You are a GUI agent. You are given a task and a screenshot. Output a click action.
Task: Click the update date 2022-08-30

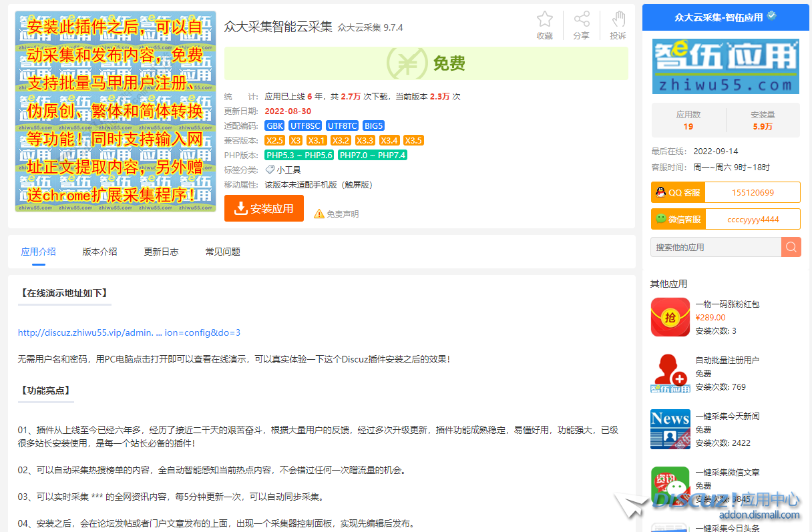288,111
